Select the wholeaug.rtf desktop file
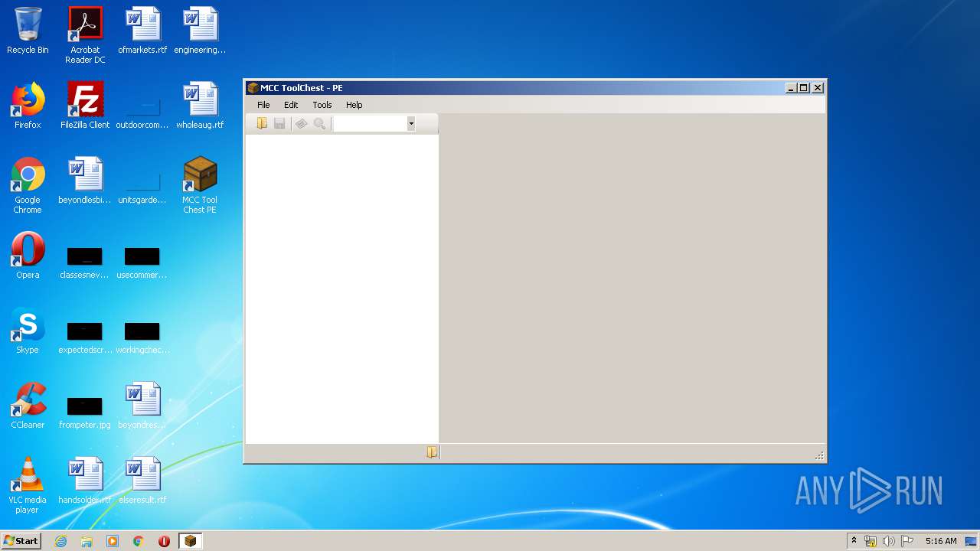 pyautogui.click(x=200, y=106)
